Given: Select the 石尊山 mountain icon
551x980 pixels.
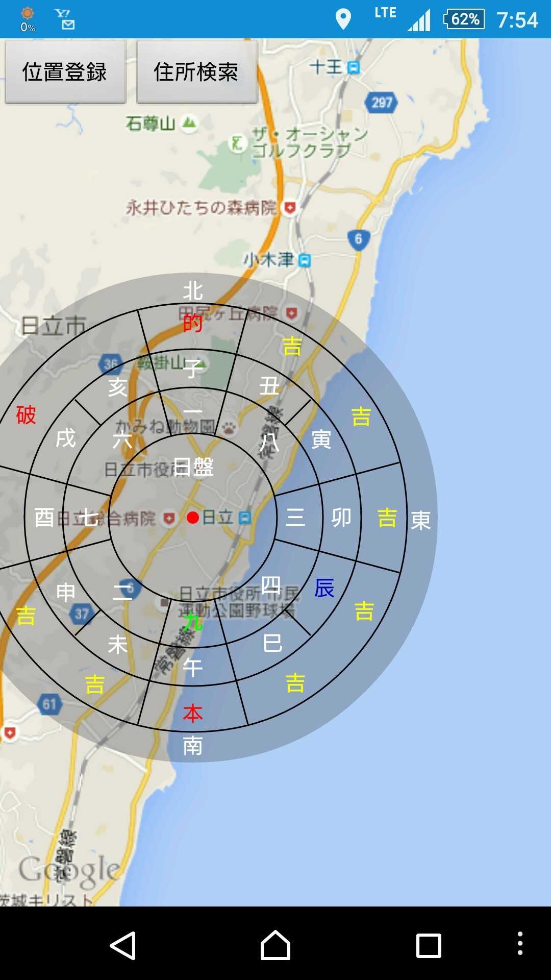Looking at the screenshot, I should tap(189, 123).
